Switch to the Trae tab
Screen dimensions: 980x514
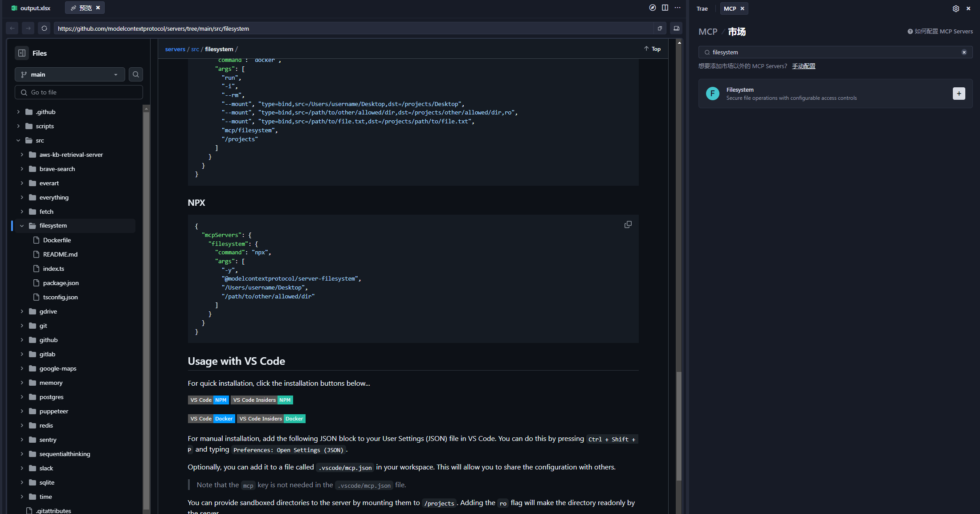click(702, 8)
